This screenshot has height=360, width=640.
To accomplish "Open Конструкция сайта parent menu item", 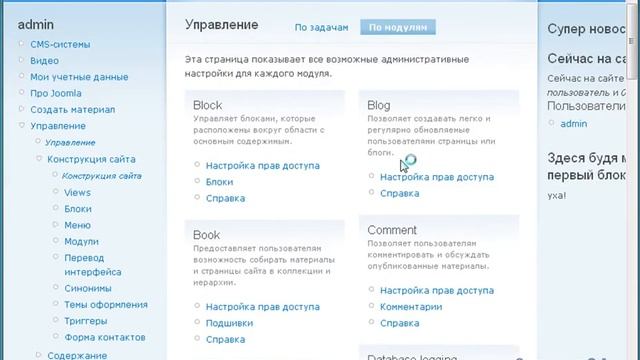I will 91,159.
